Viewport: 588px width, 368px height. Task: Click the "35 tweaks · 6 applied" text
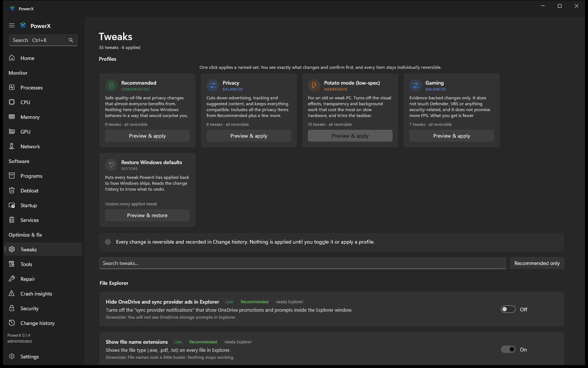119,47
